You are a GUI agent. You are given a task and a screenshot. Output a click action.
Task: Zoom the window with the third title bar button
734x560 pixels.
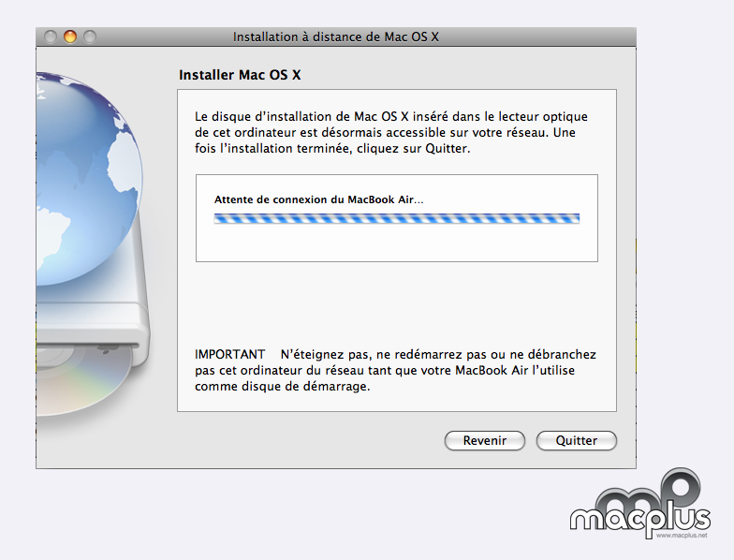pos(90,37)
